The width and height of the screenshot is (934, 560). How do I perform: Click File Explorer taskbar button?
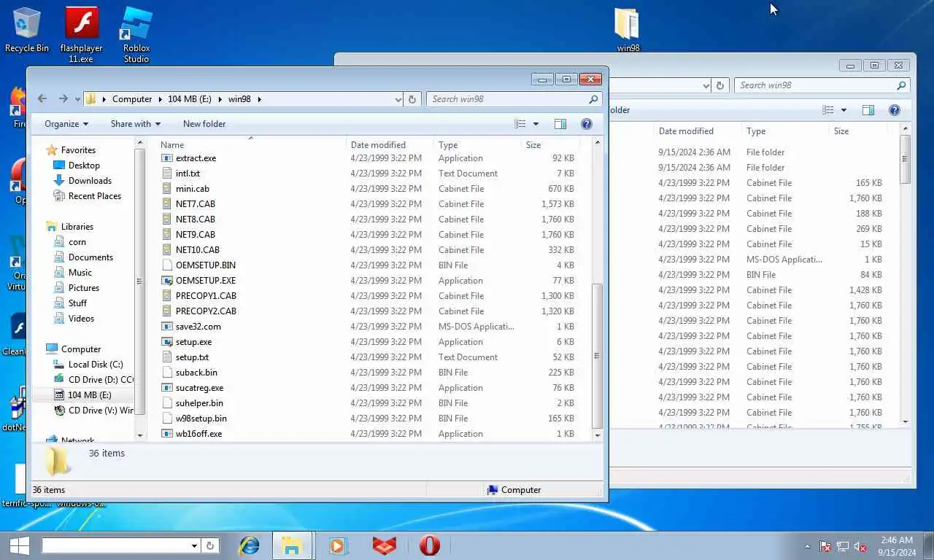click(x=292, y=545)
